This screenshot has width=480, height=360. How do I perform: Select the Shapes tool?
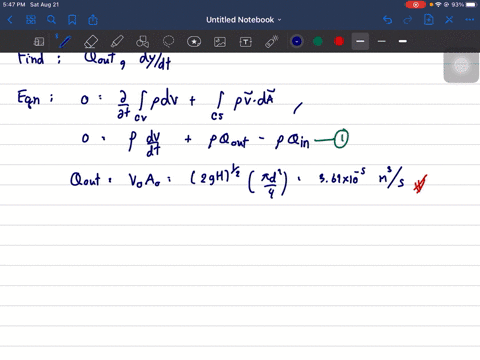[x=142, y=42]
